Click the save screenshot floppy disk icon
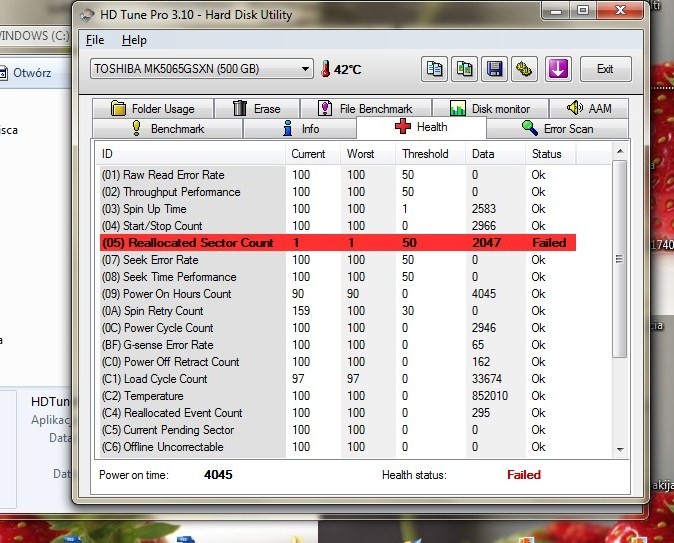674x543 pixels. click(x=494, y=69)
